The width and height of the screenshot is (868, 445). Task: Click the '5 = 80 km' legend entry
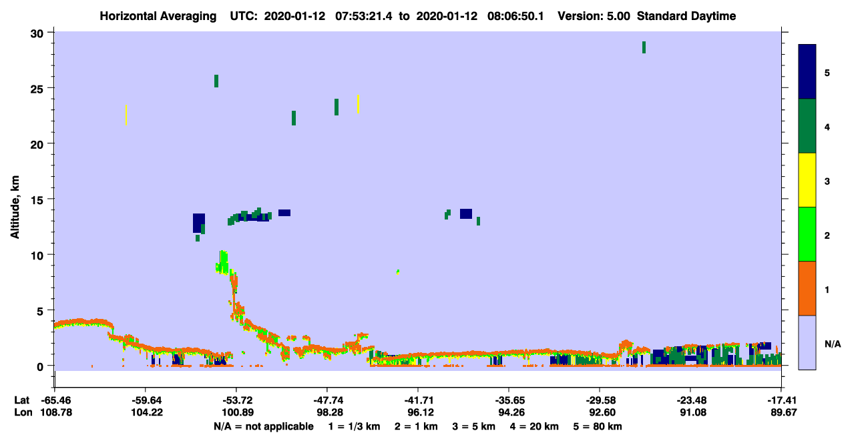(598, 426)
